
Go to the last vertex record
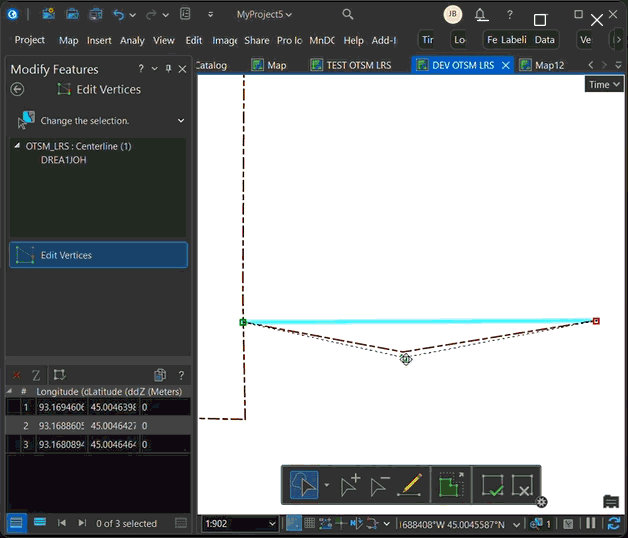tap(82, 523)
